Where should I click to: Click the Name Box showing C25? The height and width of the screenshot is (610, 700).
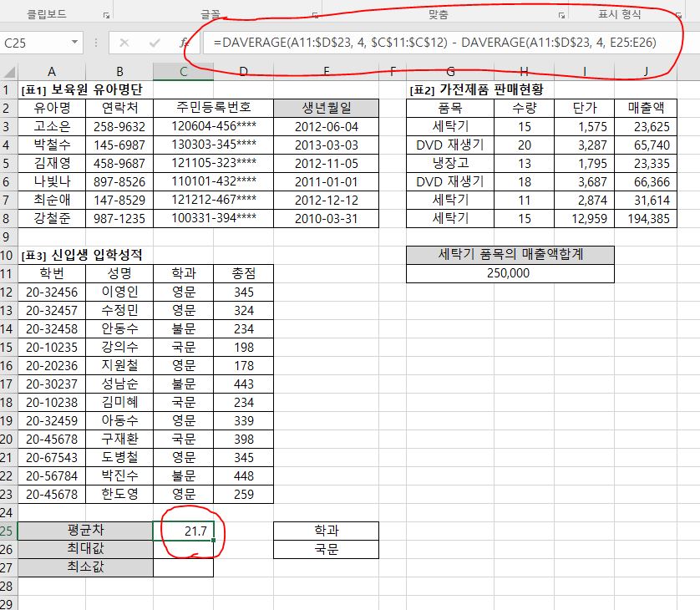(33, 43)
